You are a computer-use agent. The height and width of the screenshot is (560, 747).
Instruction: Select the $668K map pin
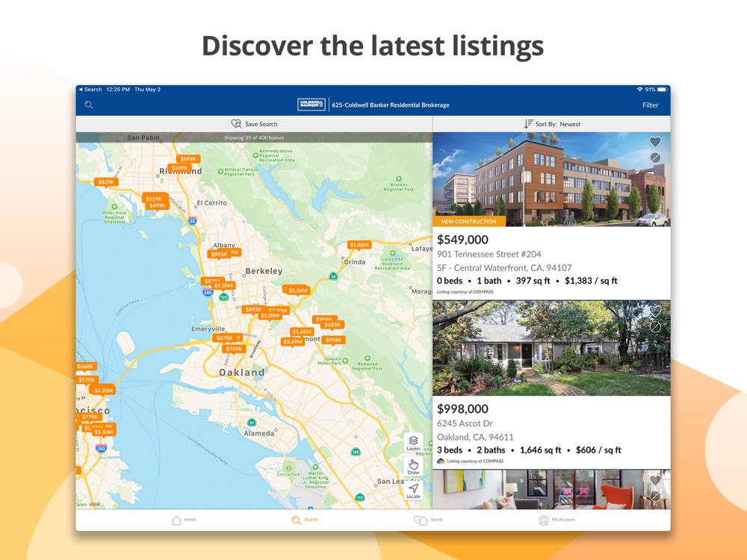click(86, 367)
